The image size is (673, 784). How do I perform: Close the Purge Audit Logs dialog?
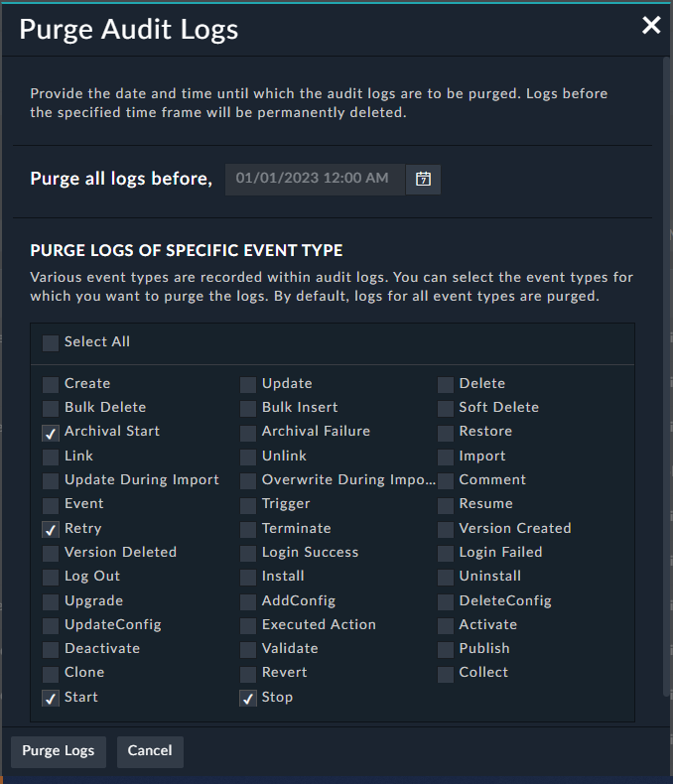click(651, 26)
